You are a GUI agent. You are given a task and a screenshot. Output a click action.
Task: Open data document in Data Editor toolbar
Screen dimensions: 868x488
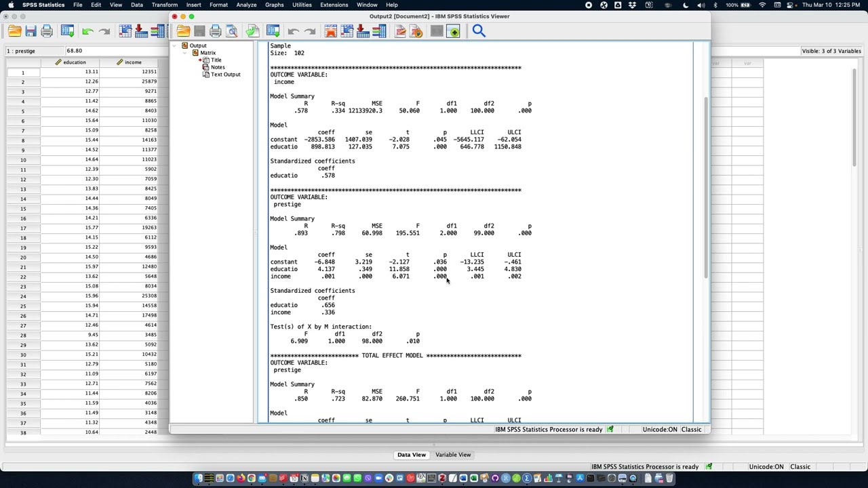(x=14, y=31)
